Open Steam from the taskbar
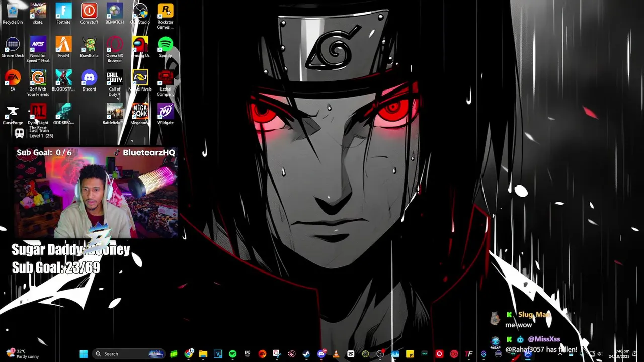Image resolution: width=644 pixels, height=362 pixels. (306, 354)
